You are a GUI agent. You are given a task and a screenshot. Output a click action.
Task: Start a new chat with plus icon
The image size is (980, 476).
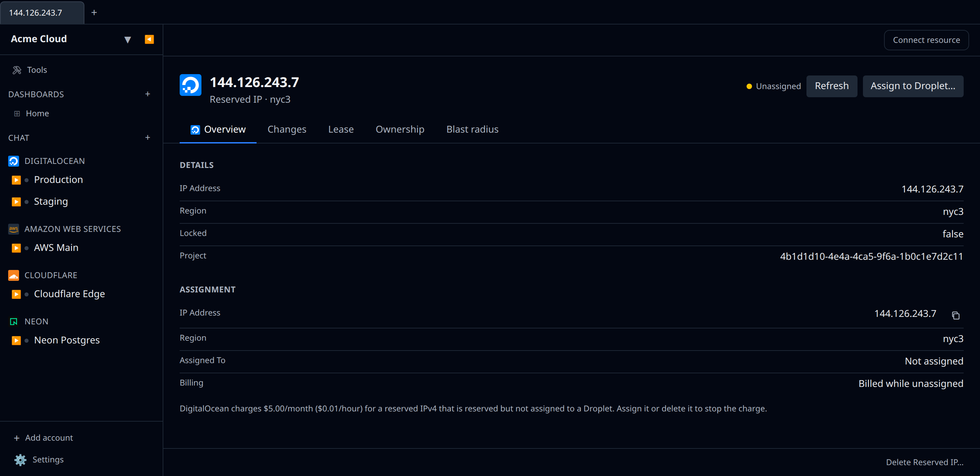(x=148, y=137)
